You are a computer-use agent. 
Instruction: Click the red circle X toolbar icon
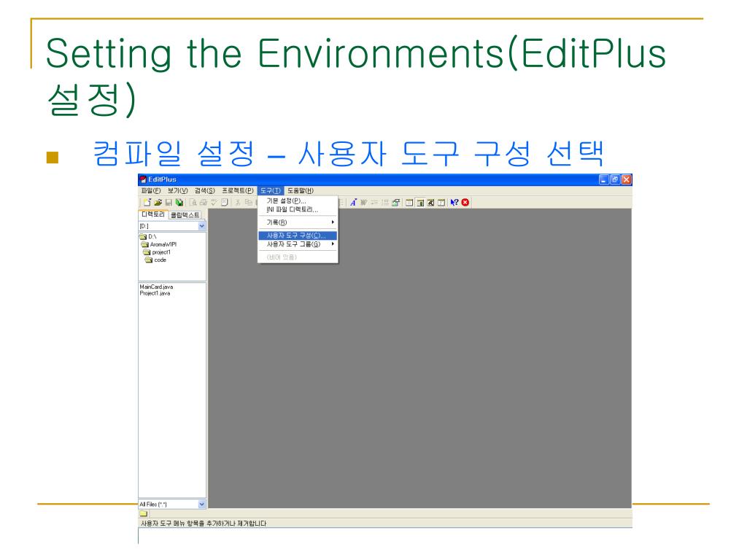click(x=465, y=203)
